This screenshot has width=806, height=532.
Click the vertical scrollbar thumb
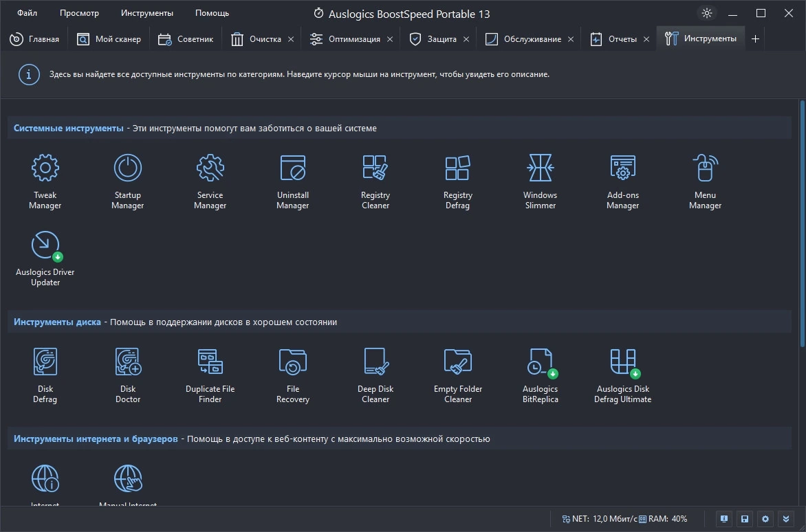click(802, 224)
